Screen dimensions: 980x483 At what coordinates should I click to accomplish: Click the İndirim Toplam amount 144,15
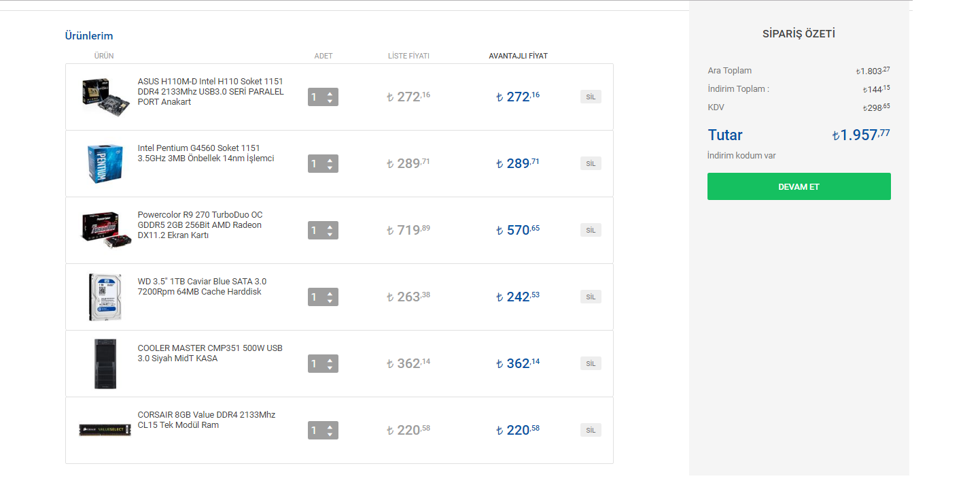click(x=877, y=89)
